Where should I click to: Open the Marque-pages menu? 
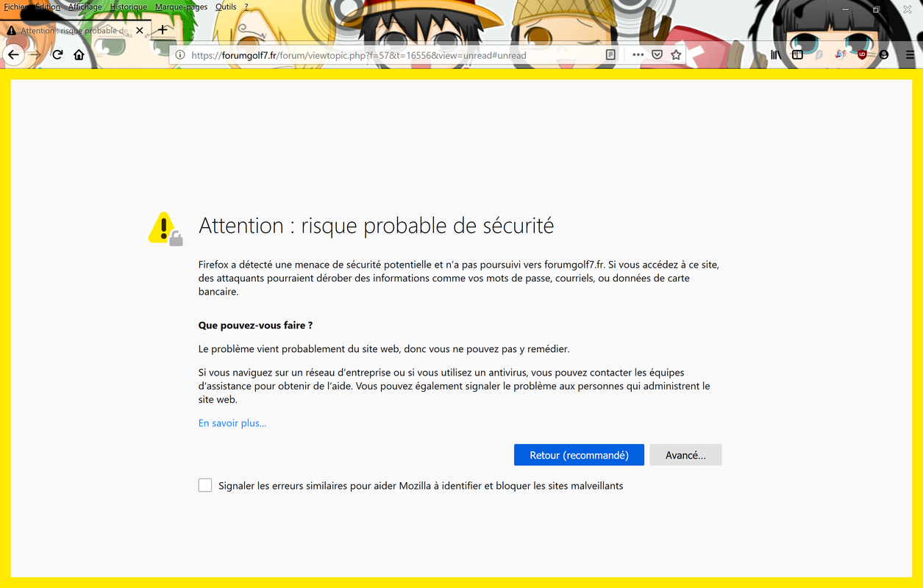pyautogui.click(x=181, y=7)
